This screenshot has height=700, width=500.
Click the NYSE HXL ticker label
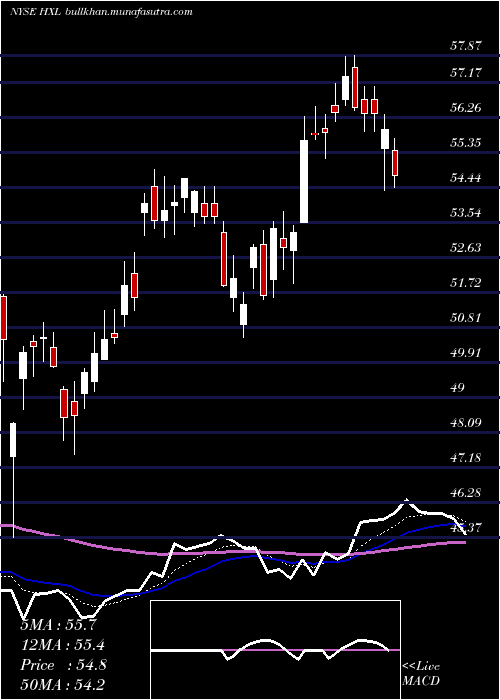coord(35,12)
